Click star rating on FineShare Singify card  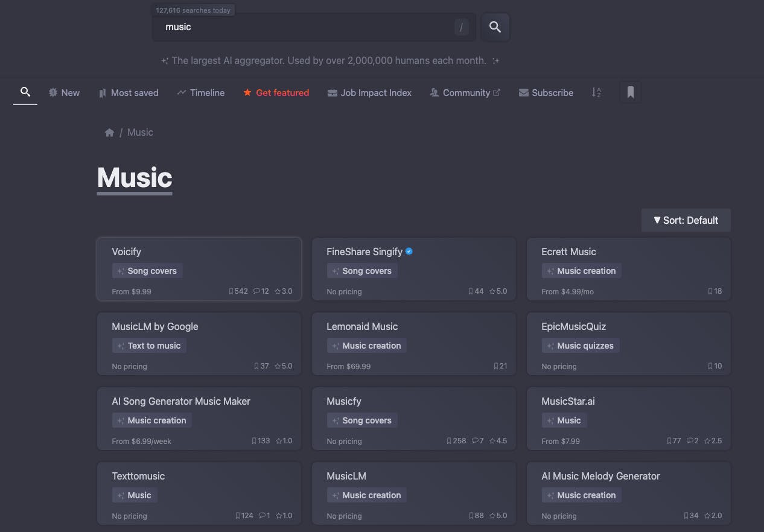(498, 291)
